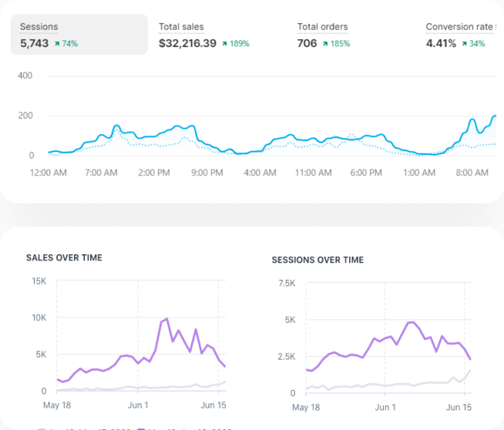Click Jun 1 label on Sales Over Time chart
The image size is (504, 430).
point(138,405)
